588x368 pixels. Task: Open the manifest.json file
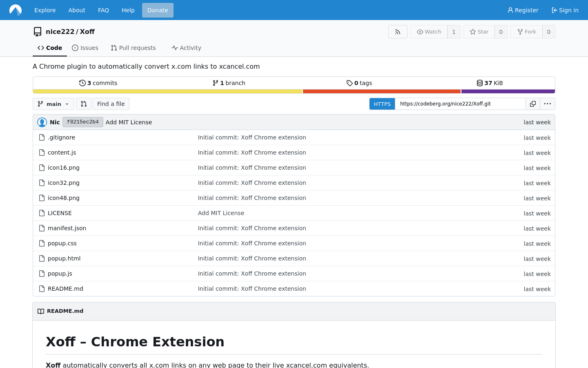click(67, 228)
